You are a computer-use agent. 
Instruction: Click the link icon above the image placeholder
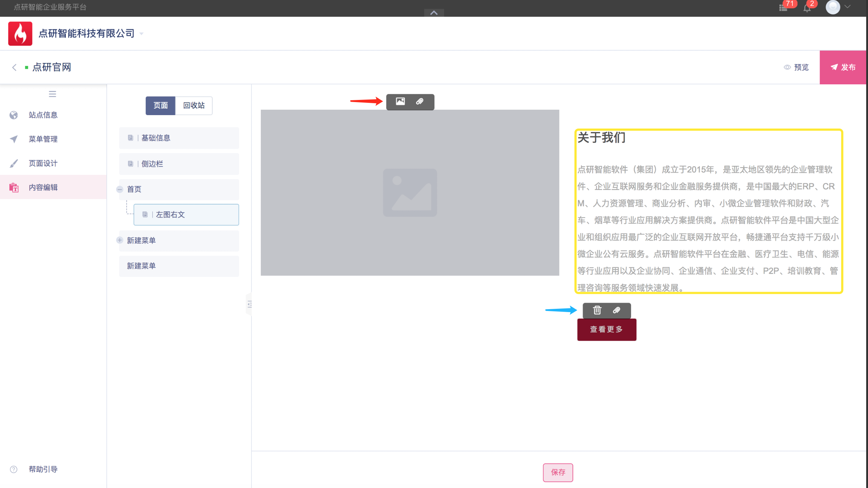(x=420, y=102)
